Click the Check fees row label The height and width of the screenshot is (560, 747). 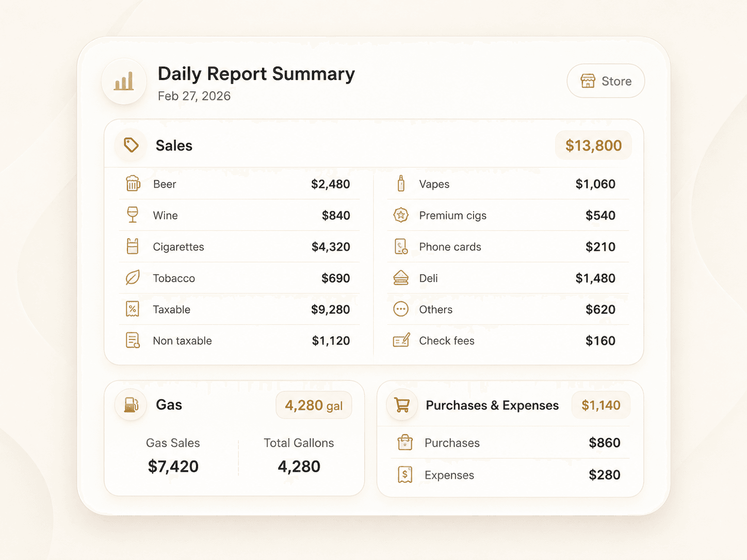click(447, 341)
